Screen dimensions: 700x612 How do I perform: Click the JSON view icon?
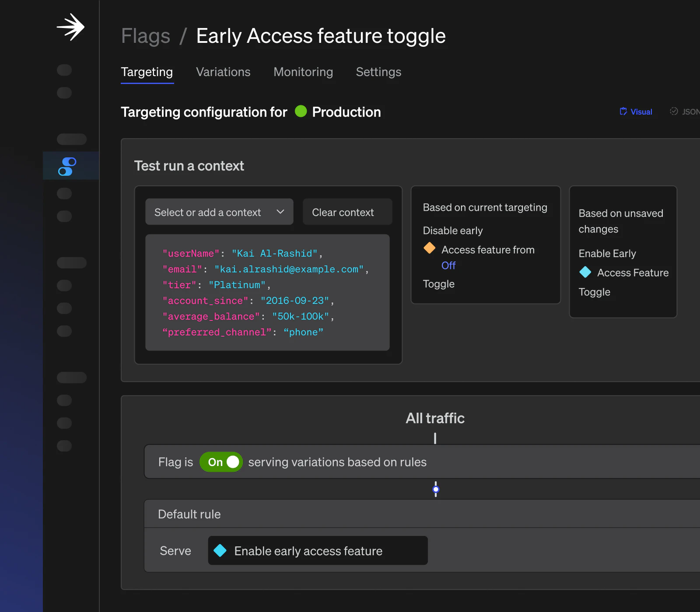(x=674, y=111)
